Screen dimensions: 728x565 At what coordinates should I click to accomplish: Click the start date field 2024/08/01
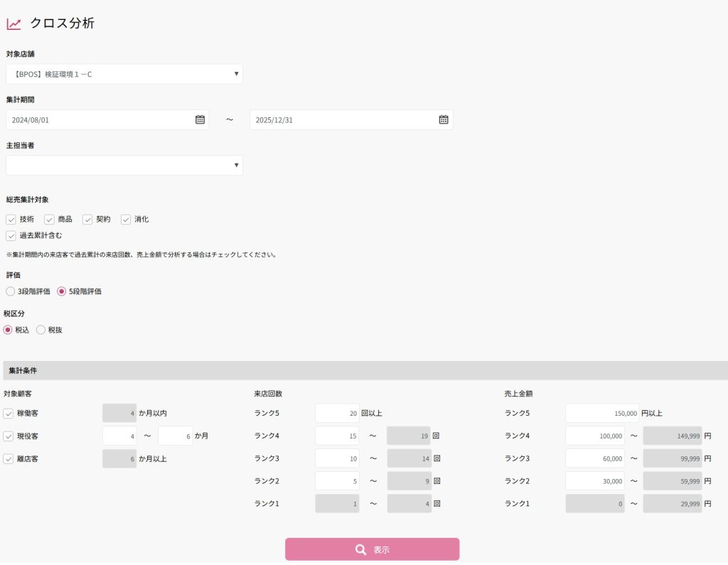point(100,119)
